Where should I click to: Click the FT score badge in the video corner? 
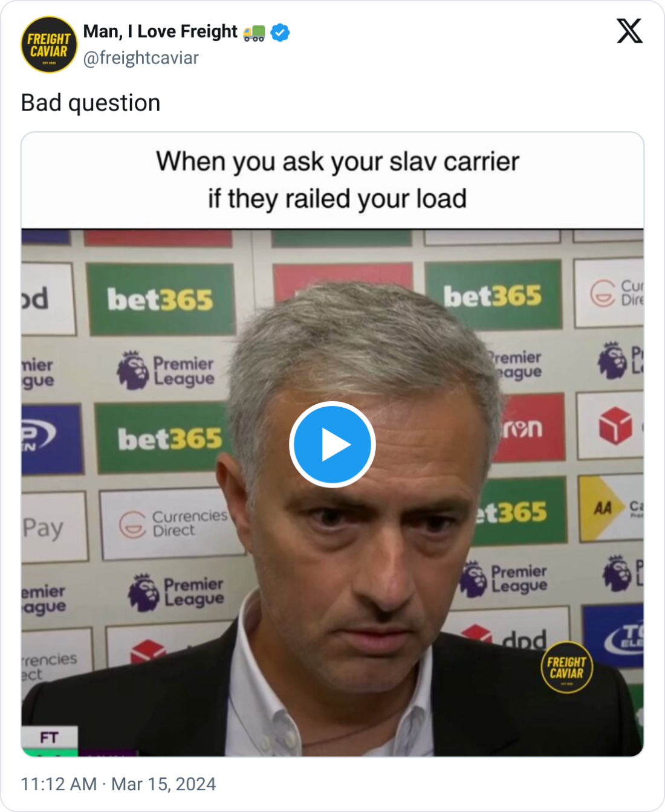(50, 738)
